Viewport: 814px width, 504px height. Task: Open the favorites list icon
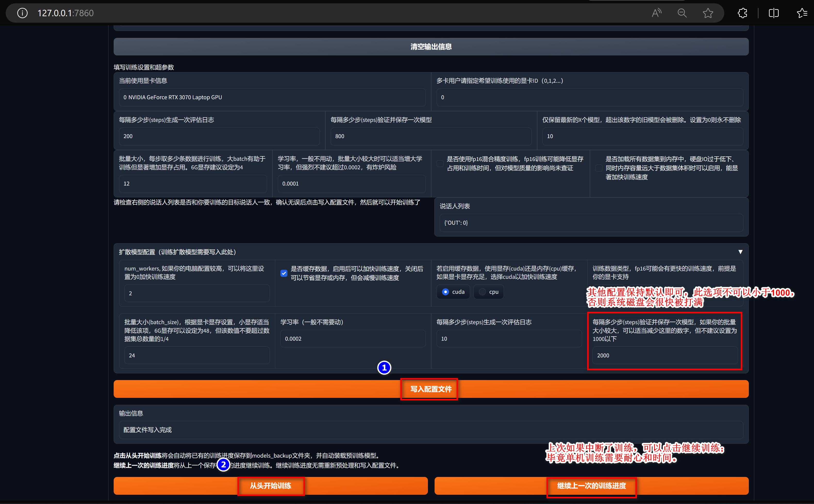802,13
